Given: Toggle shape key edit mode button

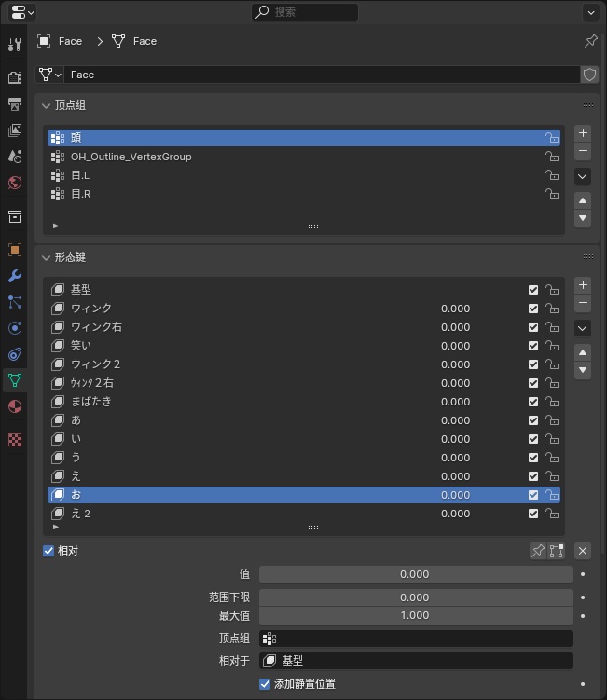Looking at the screenshot, I should pos(556,551).
